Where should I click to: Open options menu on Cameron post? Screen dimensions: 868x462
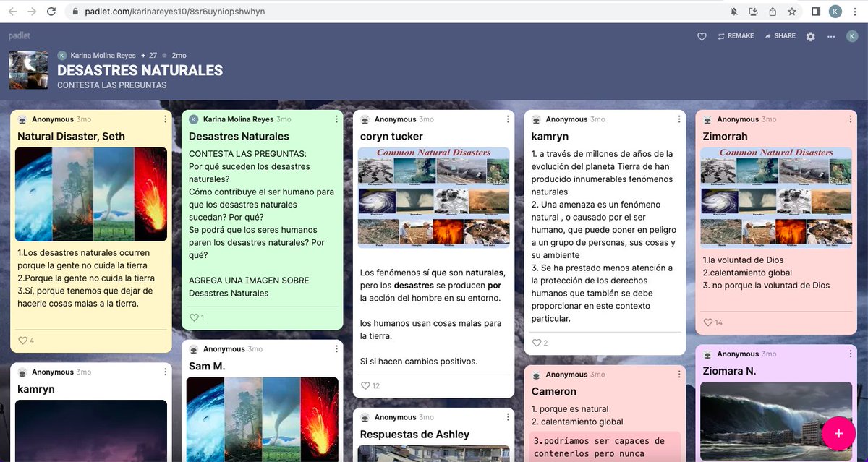pos(679,375)
